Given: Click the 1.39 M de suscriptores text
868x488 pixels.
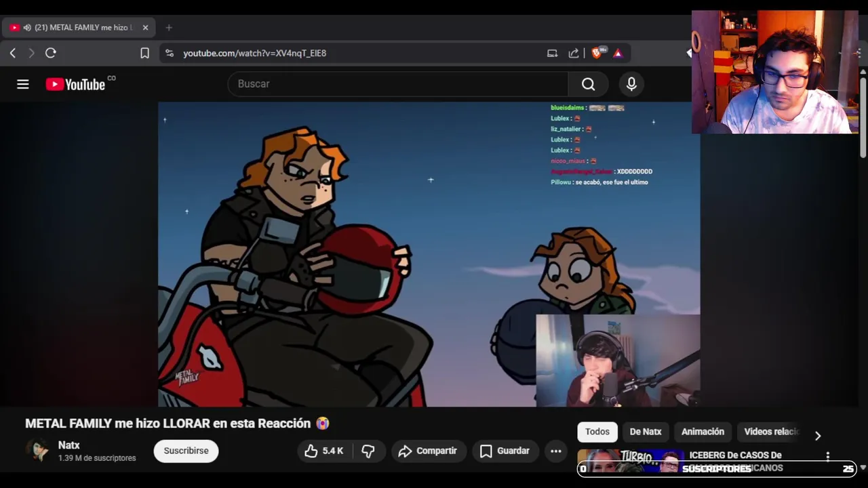Looking at the screenshot, I should [97, 458].
